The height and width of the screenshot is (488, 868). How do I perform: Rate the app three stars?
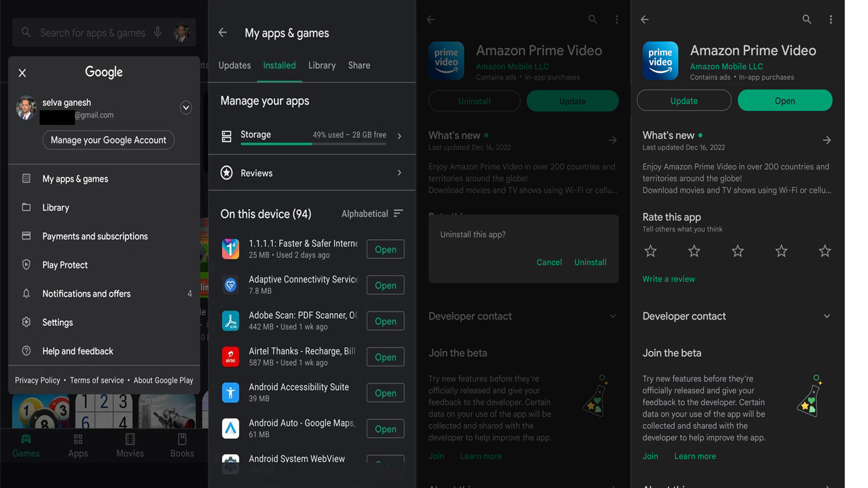738,251
